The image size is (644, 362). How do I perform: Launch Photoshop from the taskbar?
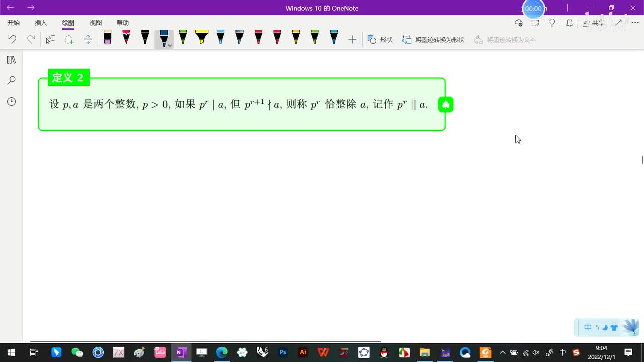(283, 352)
